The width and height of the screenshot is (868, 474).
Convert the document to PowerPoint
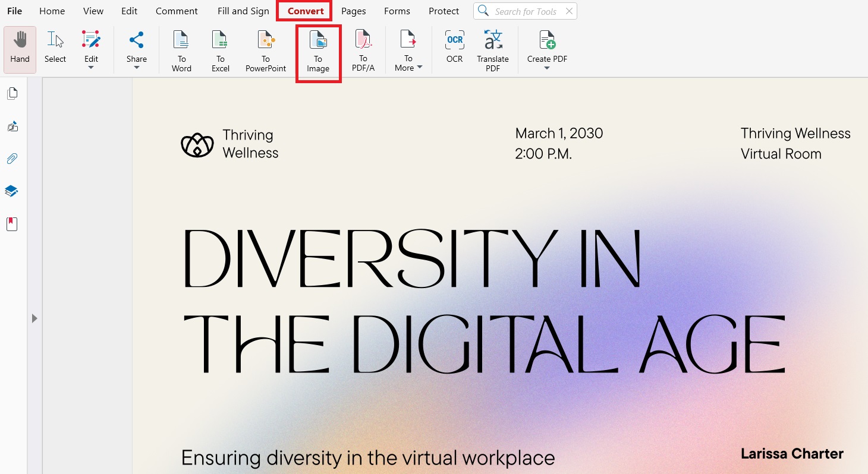(265, 49)
